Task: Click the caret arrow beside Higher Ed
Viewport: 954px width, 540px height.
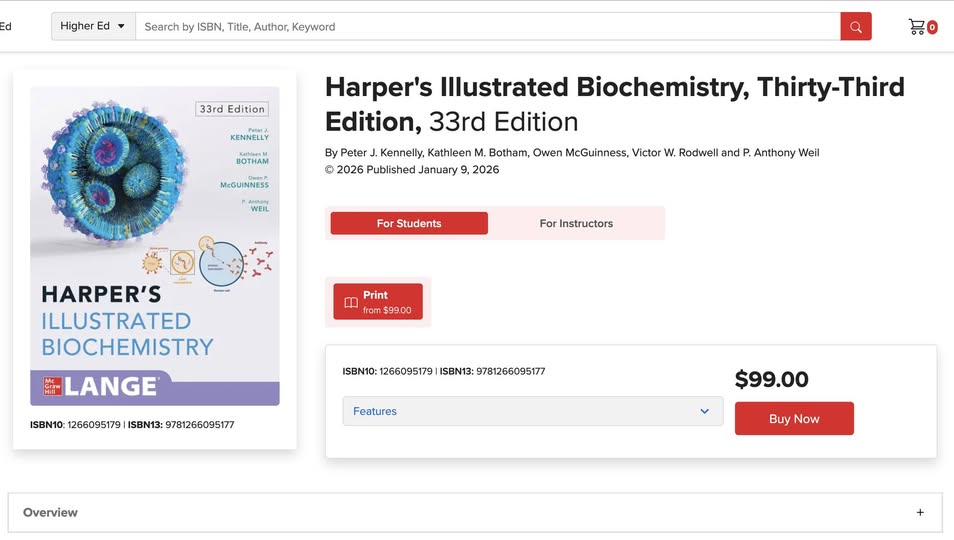Action: tap(122, 26)
